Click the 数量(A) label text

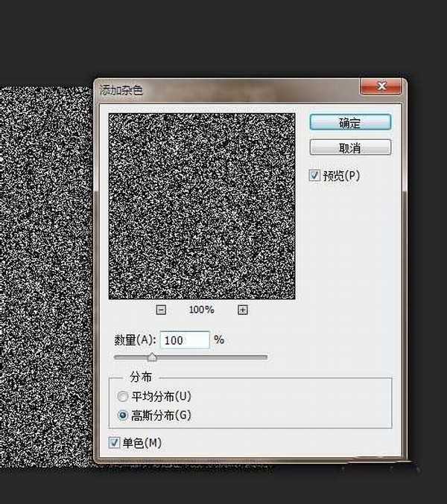134,340
